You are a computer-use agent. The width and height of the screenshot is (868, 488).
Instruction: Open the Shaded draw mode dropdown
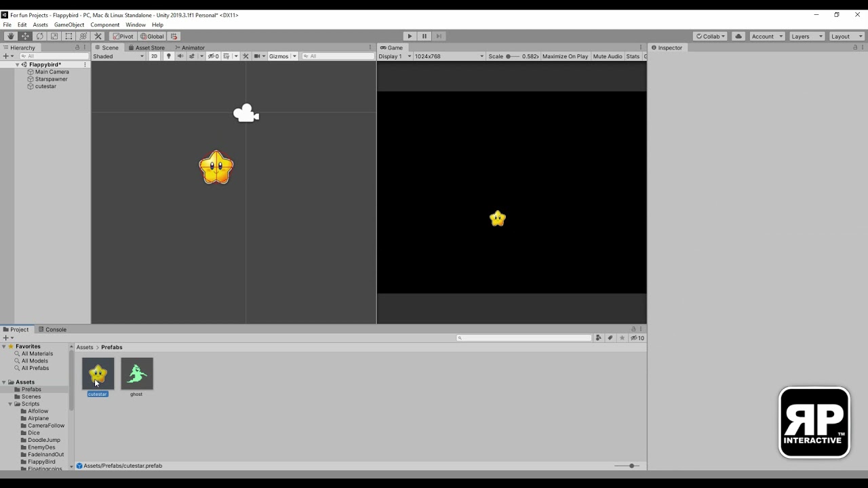pyautogui.click(x=119, y=56)
